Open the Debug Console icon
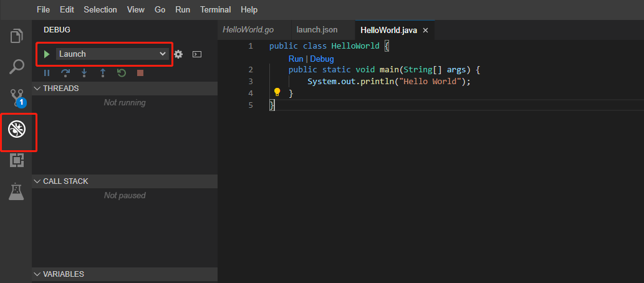Screen dimensions: 644x283 click(x=197, y=54)
